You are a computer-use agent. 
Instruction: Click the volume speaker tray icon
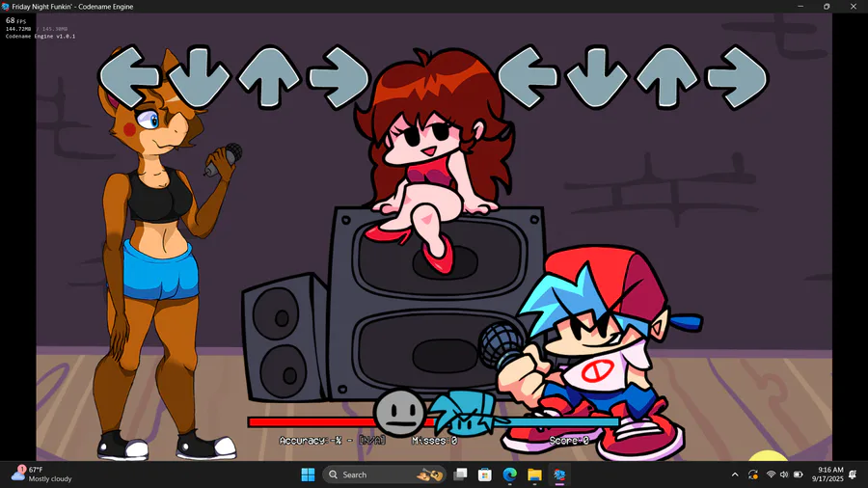click(784, 474)
